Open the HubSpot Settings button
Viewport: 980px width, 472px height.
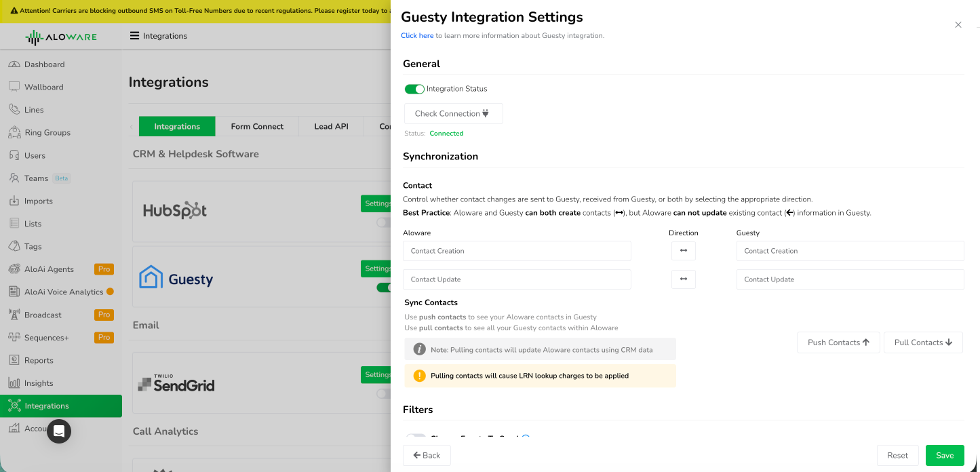(376, 203)
